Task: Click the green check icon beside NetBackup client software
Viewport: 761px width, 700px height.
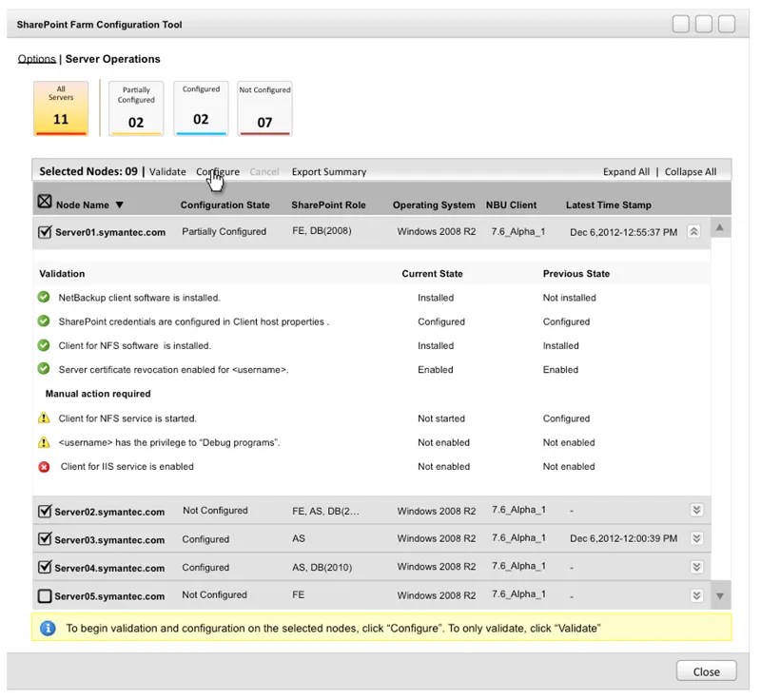Action: 44,297
